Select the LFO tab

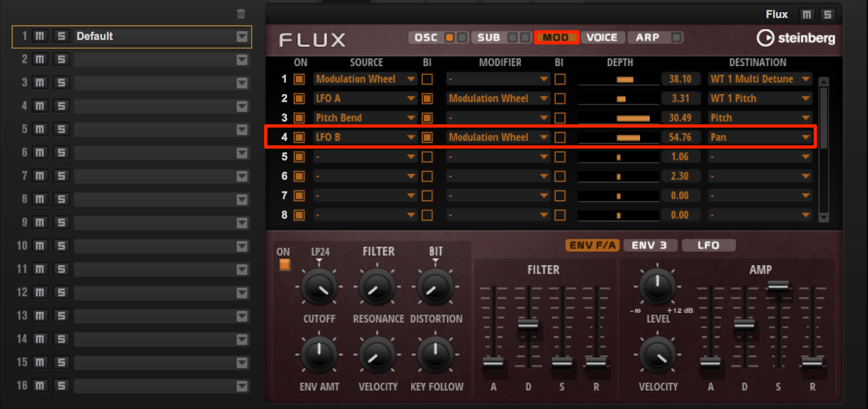[708, 245]
